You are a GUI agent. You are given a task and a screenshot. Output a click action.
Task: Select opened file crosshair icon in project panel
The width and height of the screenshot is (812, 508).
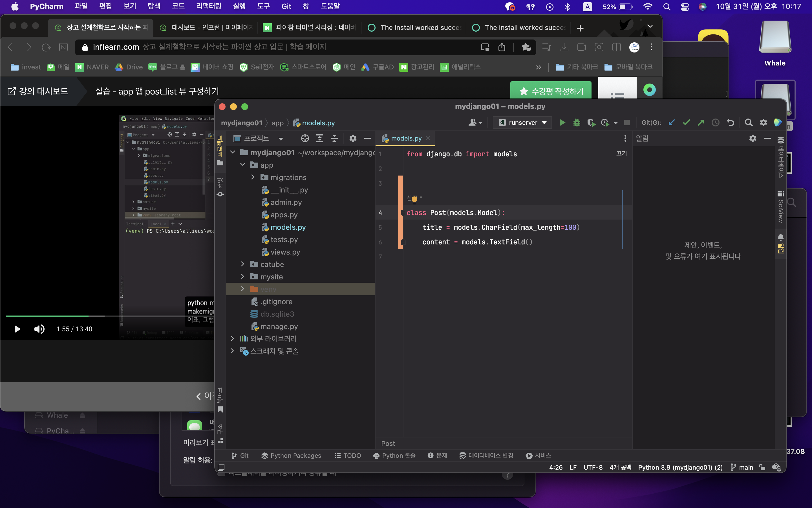pyautogui.click(x=305, y=138)
